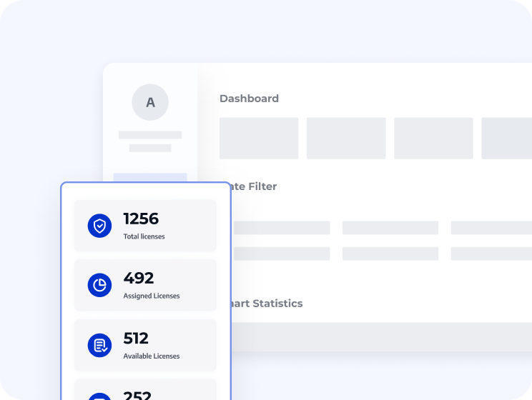Click the shield icon beside Total licenses

[x=99, y=226]
